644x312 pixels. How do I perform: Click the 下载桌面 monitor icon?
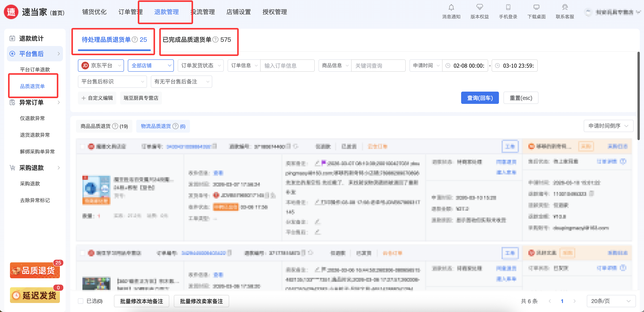[x=536, y=7]
